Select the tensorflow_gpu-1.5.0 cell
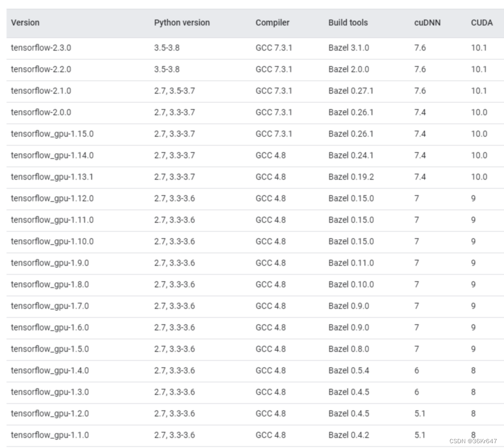The height and width of the screenshot is (448, 504). [50, 350]
